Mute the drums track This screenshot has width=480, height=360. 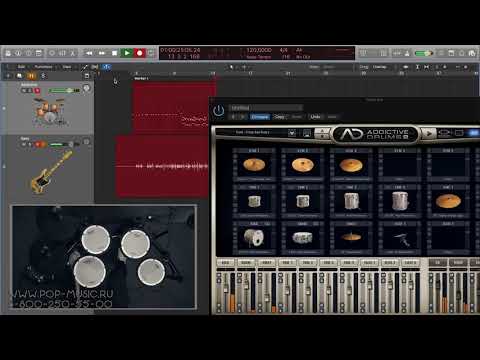tap(24, 90)
